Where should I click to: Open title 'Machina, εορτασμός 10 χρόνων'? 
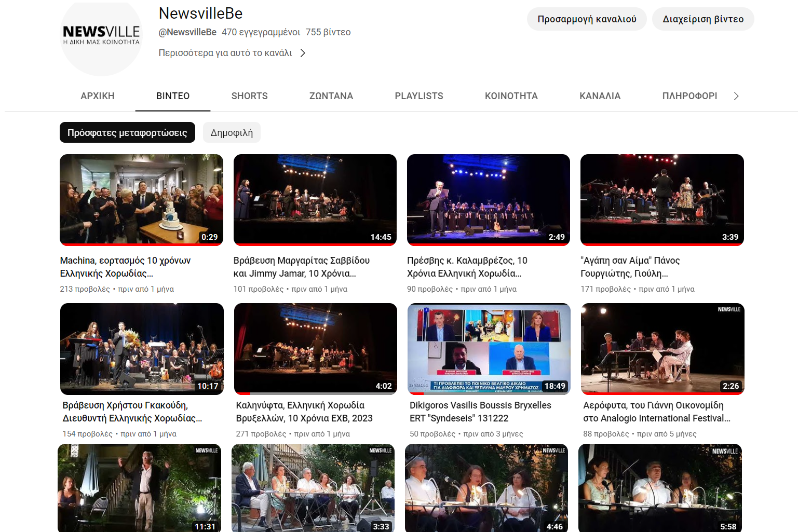coord(125,267)
